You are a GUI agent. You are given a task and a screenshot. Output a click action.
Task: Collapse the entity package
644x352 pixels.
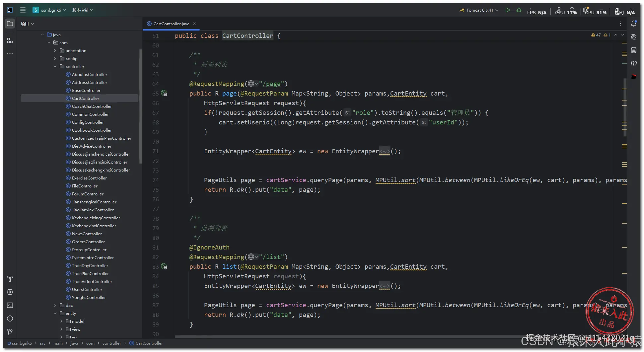(55, 313)
